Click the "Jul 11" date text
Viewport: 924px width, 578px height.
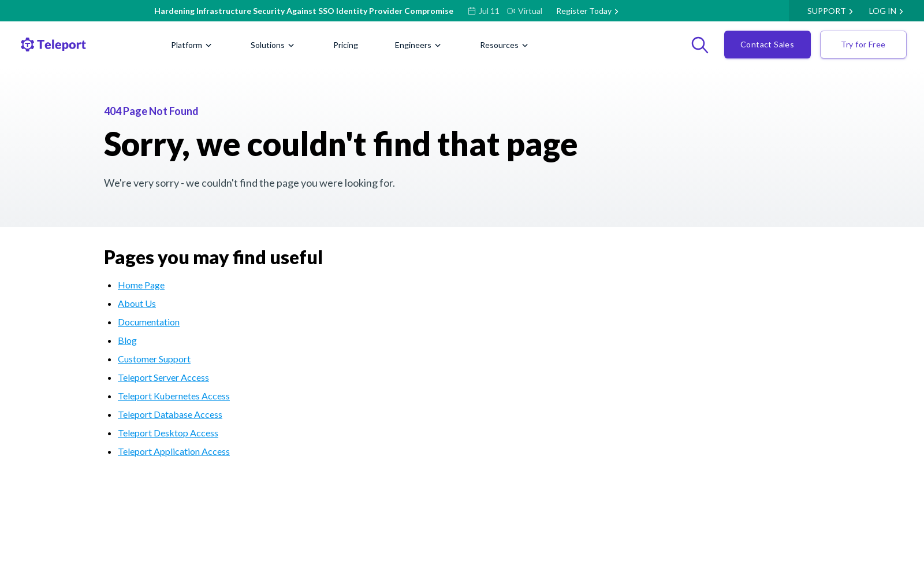pyautogui.click(x=489, y=11)
